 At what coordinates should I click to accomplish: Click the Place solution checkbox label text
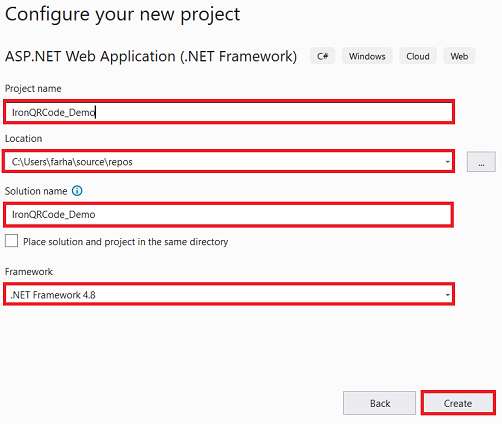point(125,241)
